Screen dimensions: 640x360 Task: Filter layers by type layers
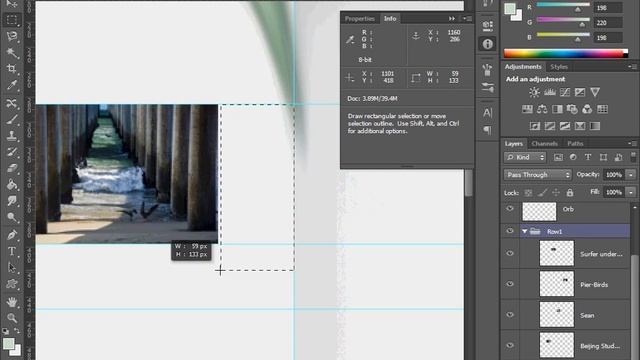[x=588, y=157]
